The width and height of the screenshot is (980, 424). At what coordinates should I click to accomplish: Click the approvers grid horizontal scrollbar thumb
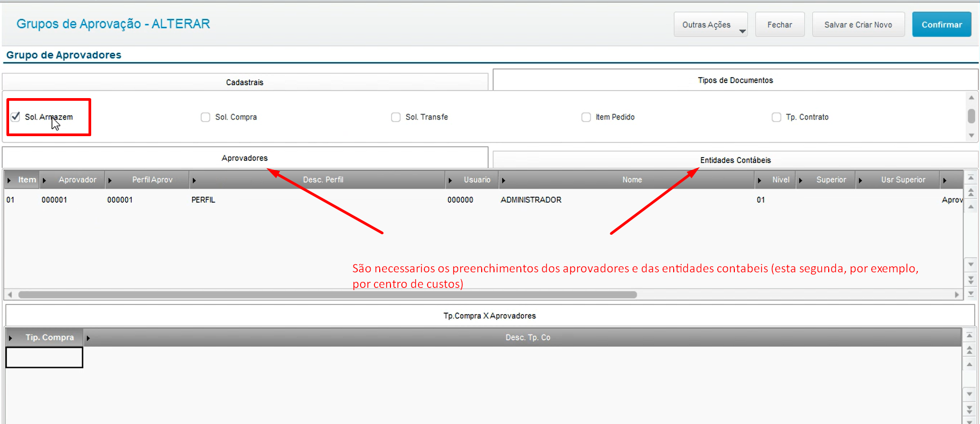click(328, 295)
